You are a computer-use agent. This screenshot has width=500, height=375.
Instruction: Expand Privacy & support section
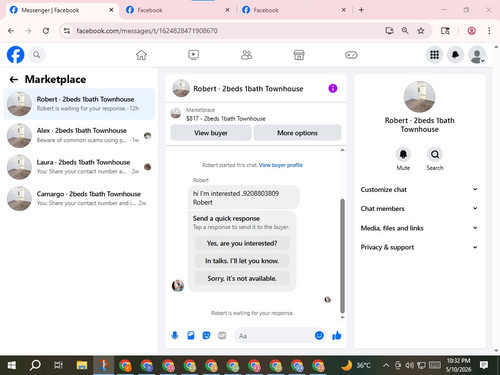[419, 247]
